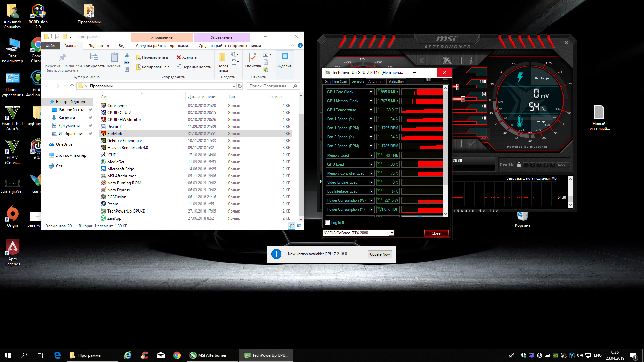Open Apex Legends desktop shortcut

click(x=13, y=252)
